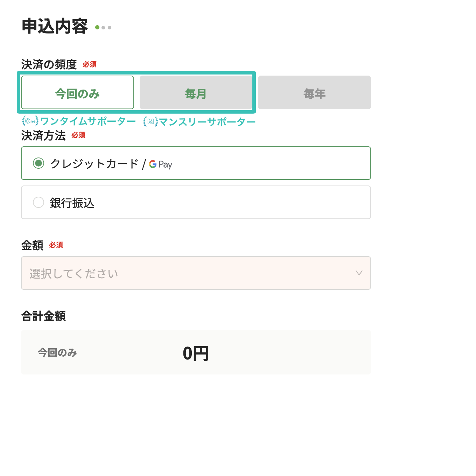This screenshot has width=476, height=476.
Task: Select the credit card radio button
Action: tap(38, 163)
